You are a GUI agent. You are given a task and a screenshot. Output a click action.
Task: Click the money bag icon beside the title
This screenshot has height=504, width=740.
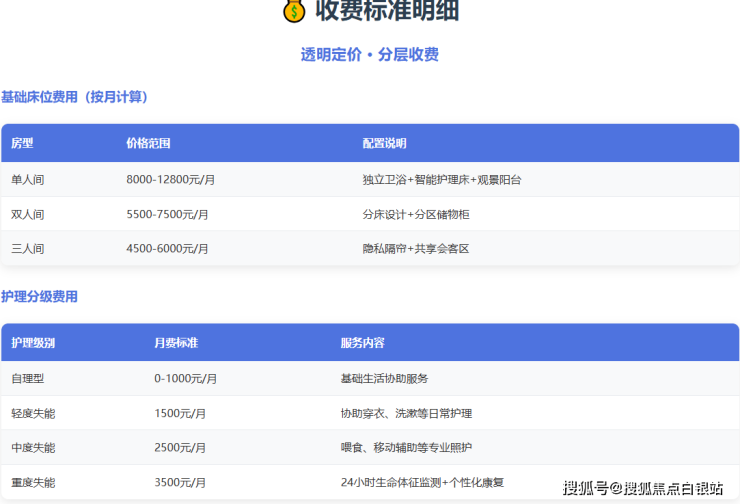[x=293, y=11]
